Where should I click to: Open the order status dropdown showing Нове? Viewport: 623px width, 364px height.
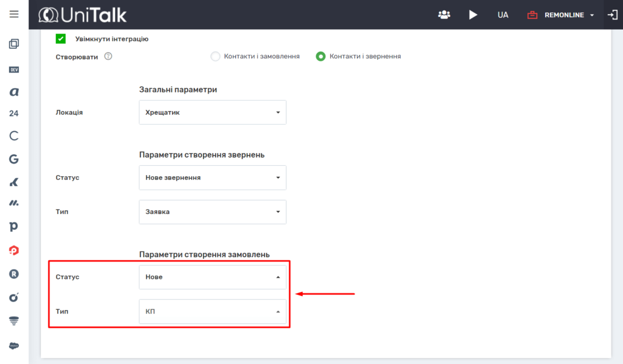click(212, 277)
